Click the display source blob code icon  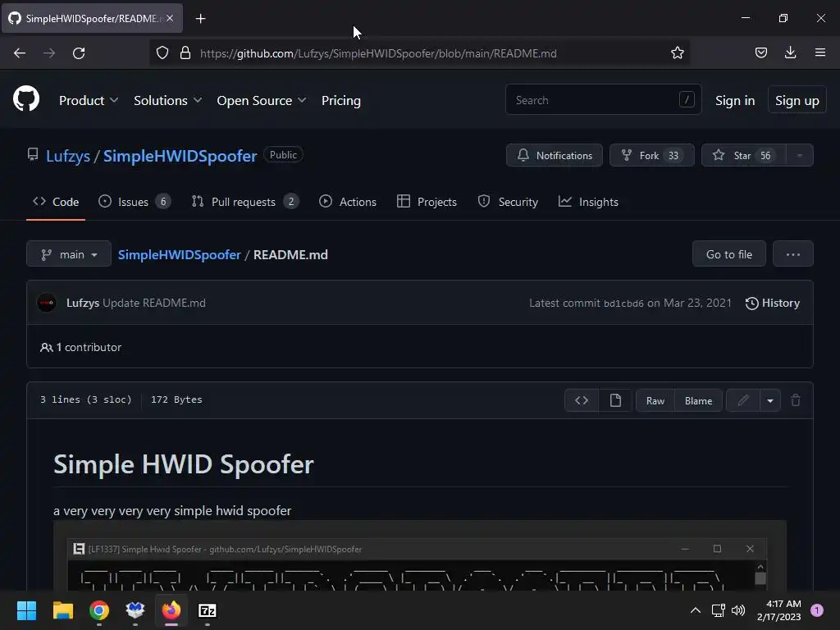[x=582, y=400]
